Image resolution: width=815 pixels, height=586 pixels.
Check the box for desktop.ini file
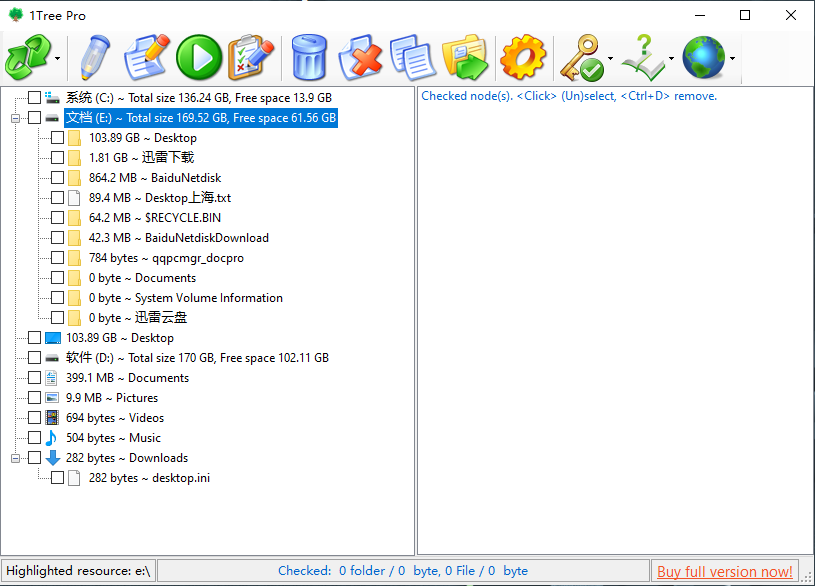57,478
